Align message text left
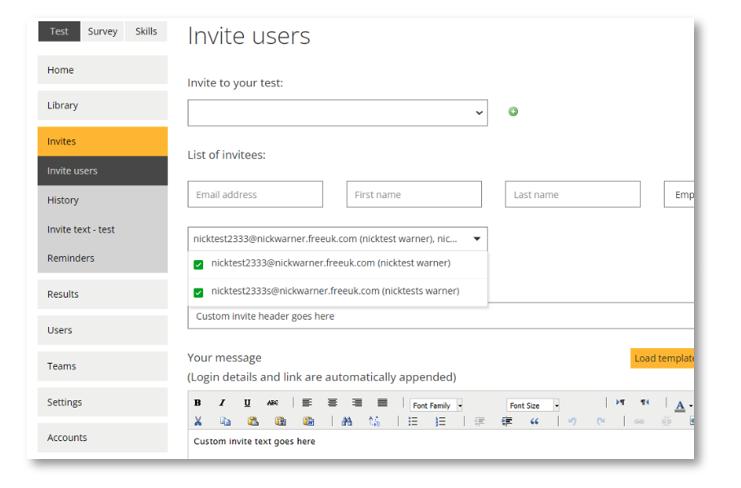The height and width of the screenshot is (488, 741). (307, 402)
